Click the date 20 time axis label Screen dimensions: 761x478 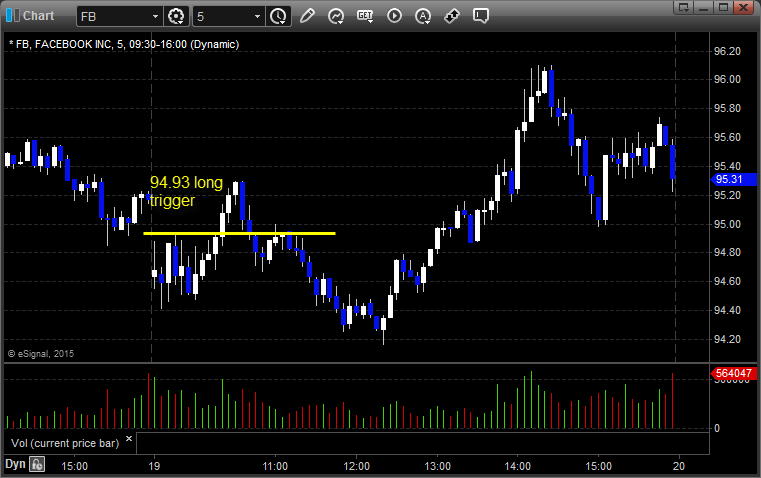(679, 466)
